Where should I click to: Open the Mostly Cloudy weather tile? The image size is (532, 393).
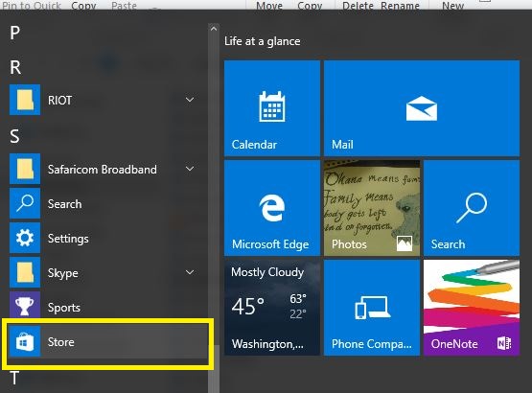272,308
